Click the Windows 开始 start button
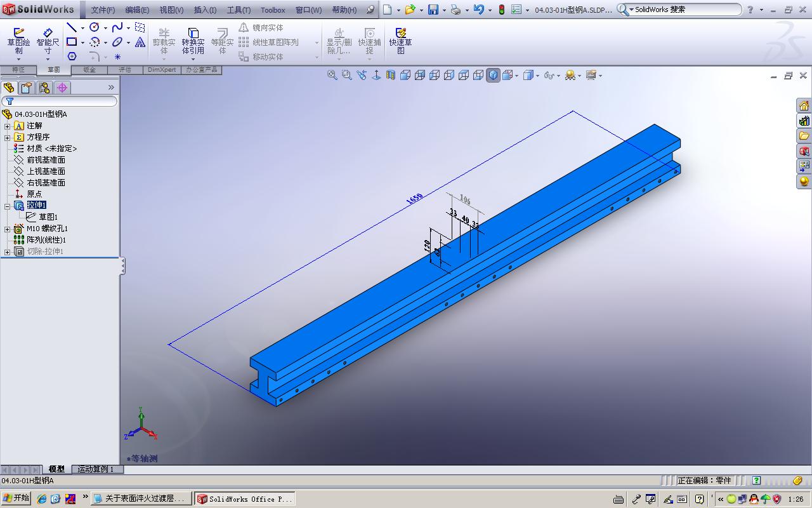812x508 pixels. tap(16, 498)
